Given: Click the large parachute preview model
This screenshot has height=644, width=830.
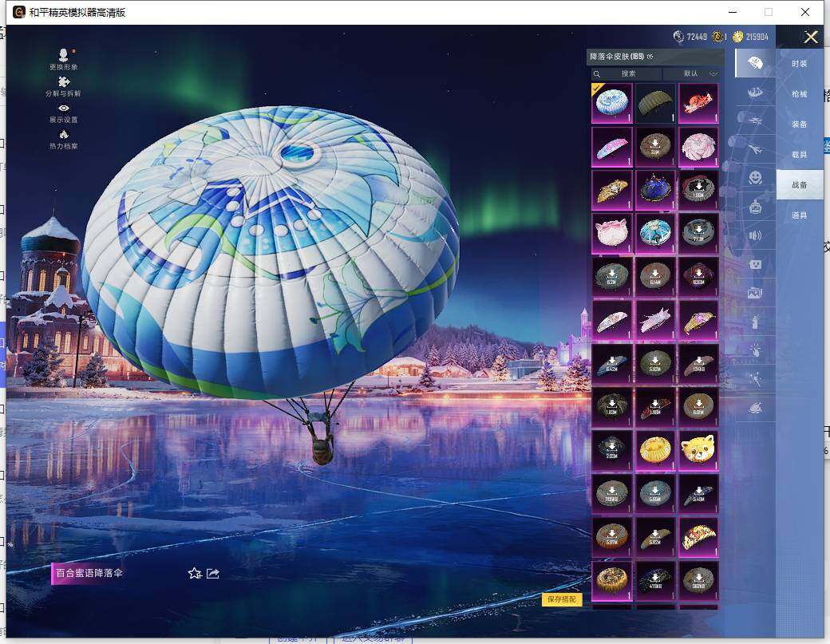Looking at the screenshot, I should pyautogui.click(x=270, y=254).
